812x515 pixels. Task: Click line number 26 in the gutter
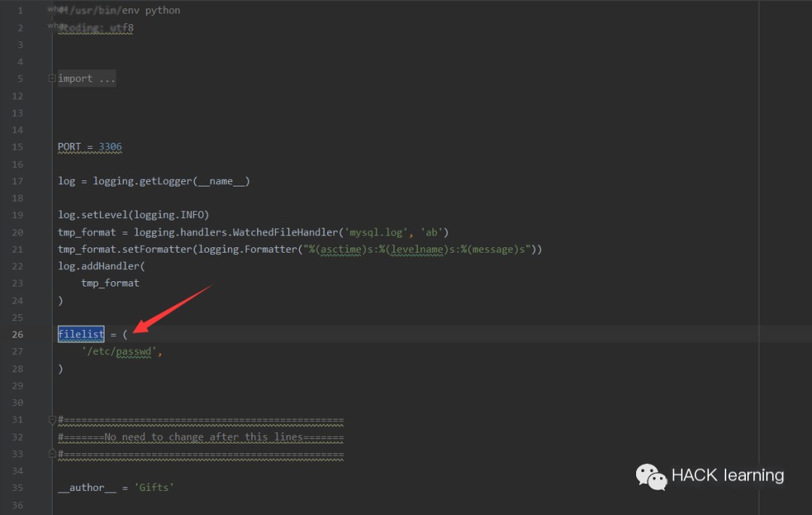[17, 335]
